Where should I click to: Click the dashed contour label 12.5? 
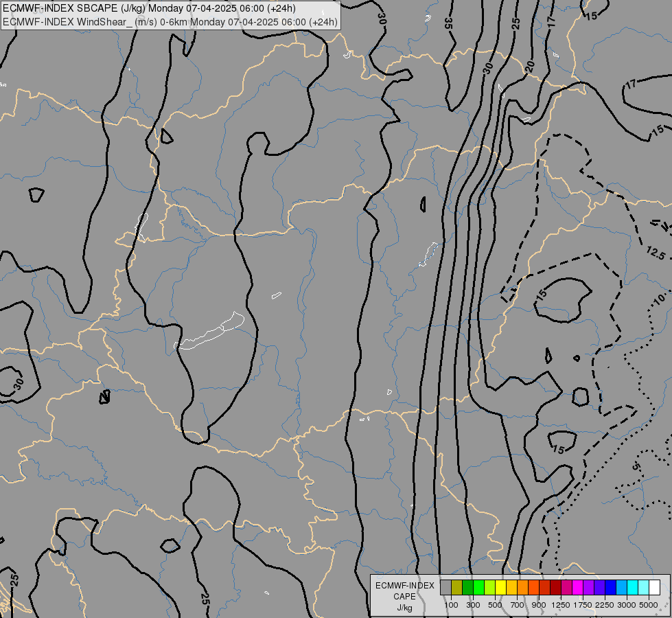coord(656,253)
